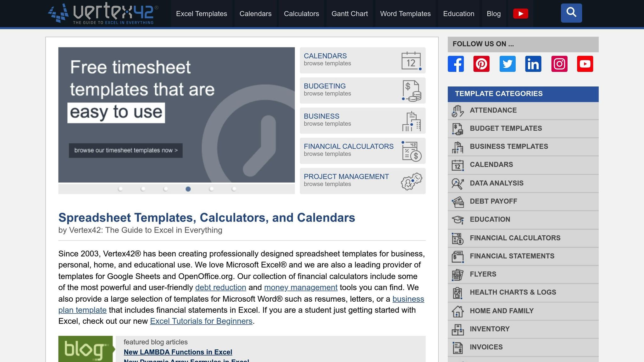Open the Gantt Chart nav item
The image size is (644, 362).
[350, 14]
